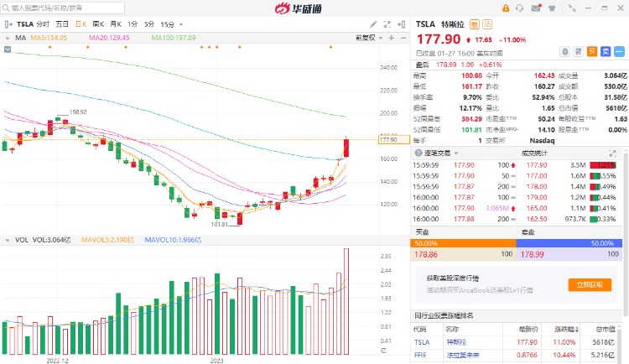
Task: Click bid price 178.86
Action: pos(426,254)
